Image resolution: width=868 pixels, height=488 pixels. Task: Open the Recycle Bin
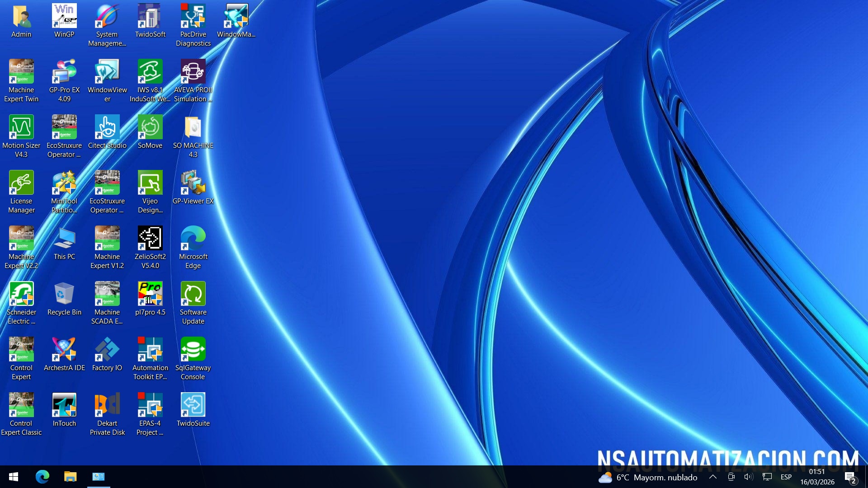[x=64, y=299]
